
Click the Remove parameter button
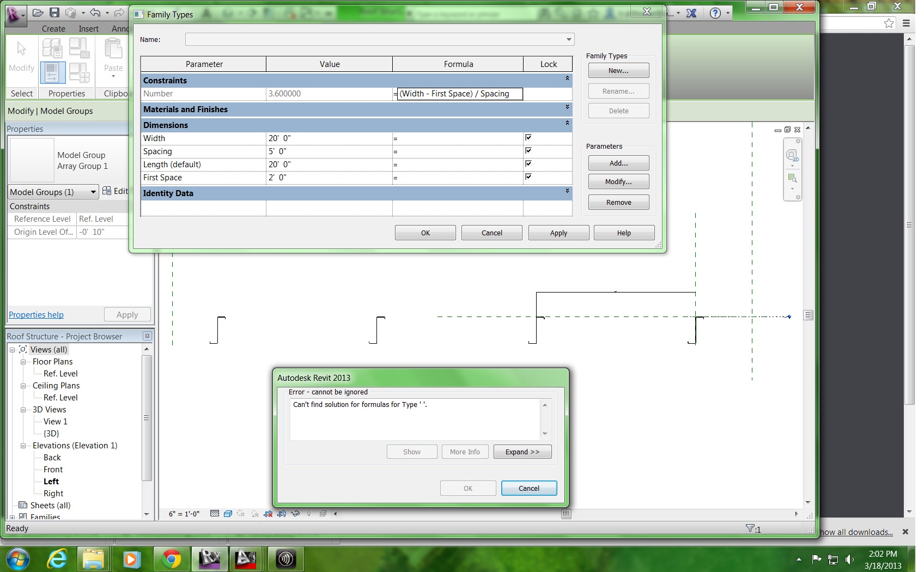click(x=618, y=202)
